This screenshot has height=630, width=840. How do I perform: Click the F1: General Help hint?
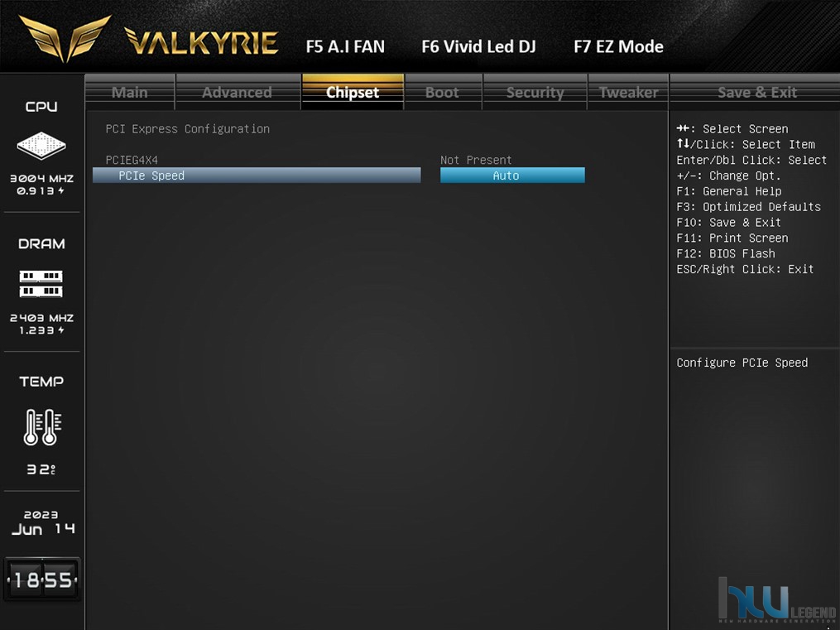point(729,191)
